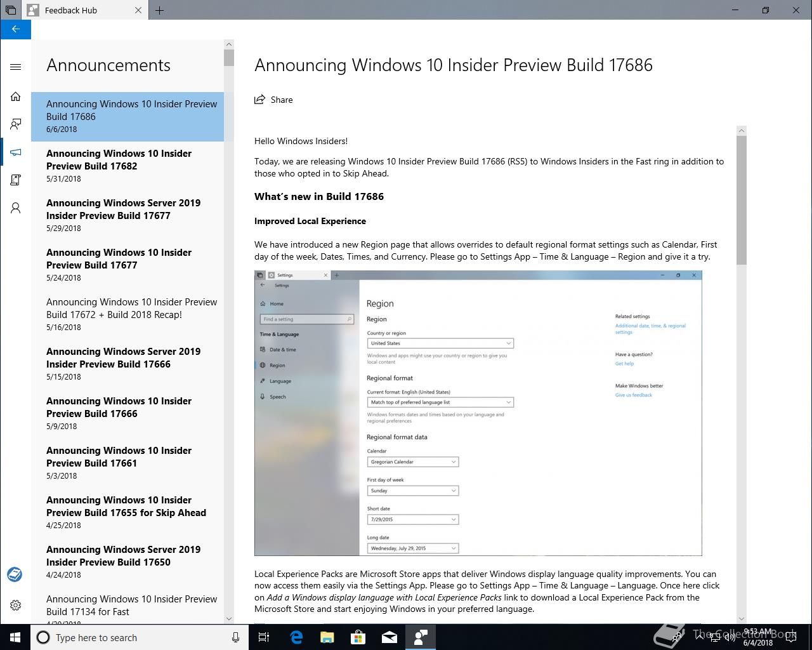Open Server 2019 Preview Build 17666 announcement

click(128, 364)
